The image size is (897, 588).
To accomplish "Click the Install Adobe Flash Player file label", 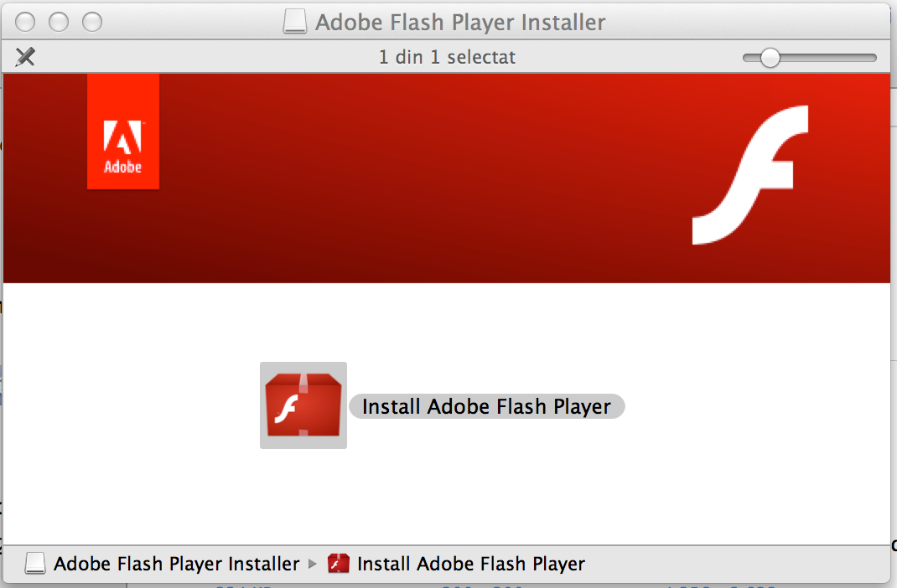I will click(x=487, y=406).
